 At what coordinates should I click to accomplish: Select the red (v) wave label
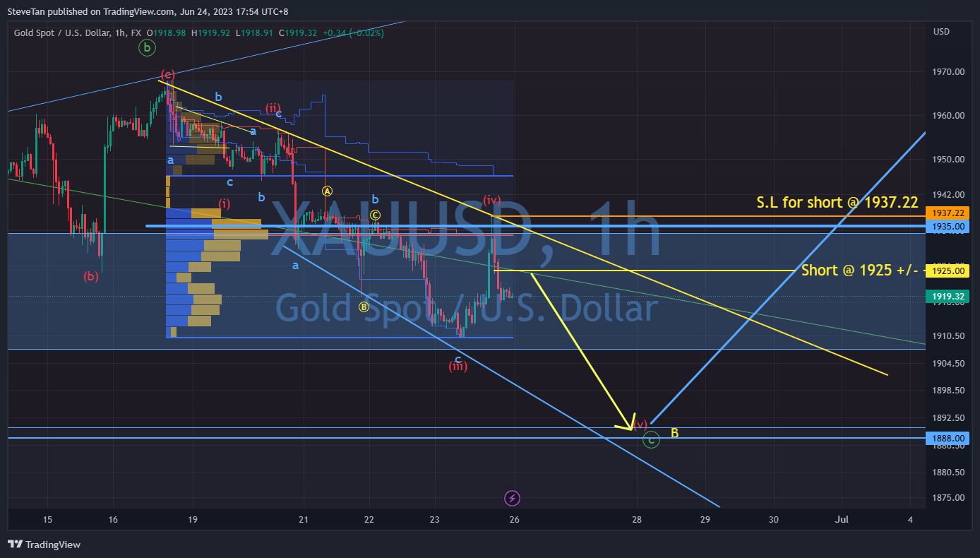640,424
